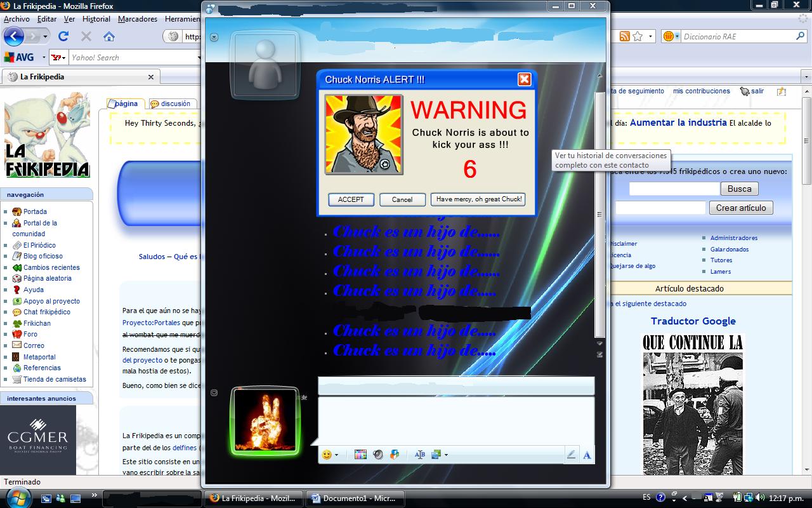Image resolution: width=812 pixels, height=508 pixels.
Task: Open the emoticon picker smiley icon
Action: tap(327, 455)
